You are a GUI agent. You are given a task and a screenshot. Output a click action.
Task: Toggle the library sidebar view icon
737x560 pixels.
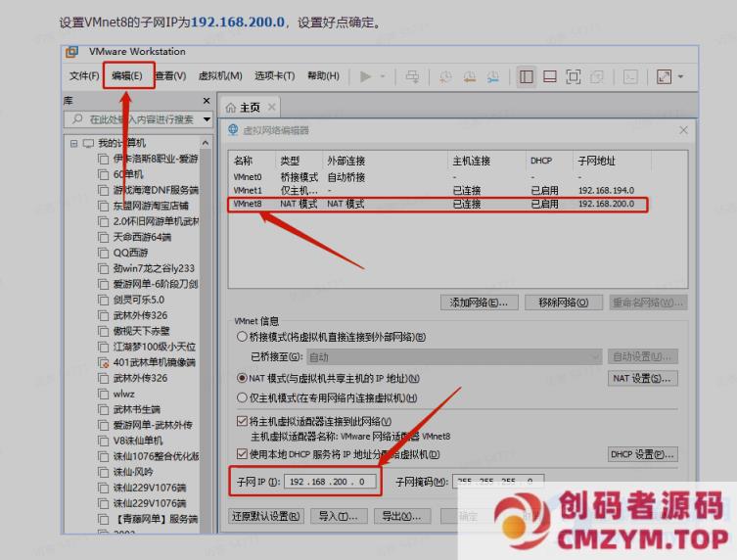[x=526, y=76]
